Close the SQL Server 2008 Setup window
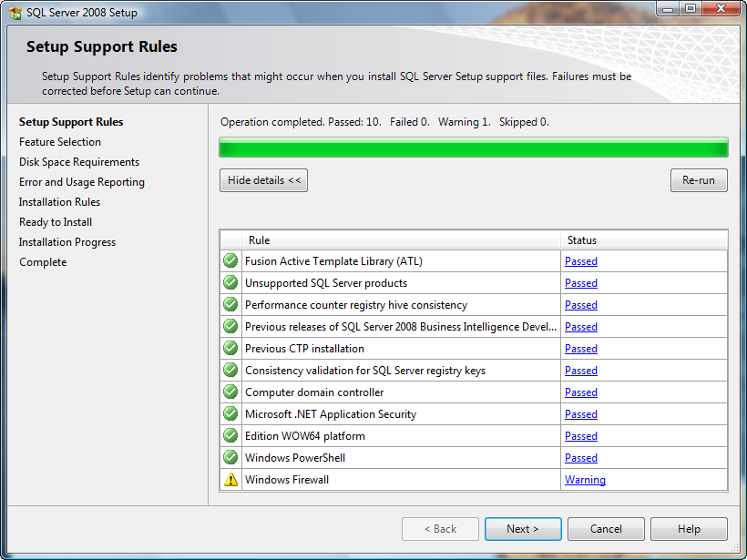This screenshot has width=747, height=560. click(721, 8)
